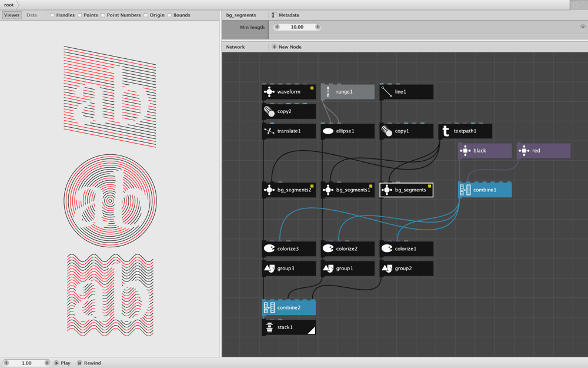This screenshot has width=588, height=368.
Task: Open the Metadata panel
Action: pos(285,15)
